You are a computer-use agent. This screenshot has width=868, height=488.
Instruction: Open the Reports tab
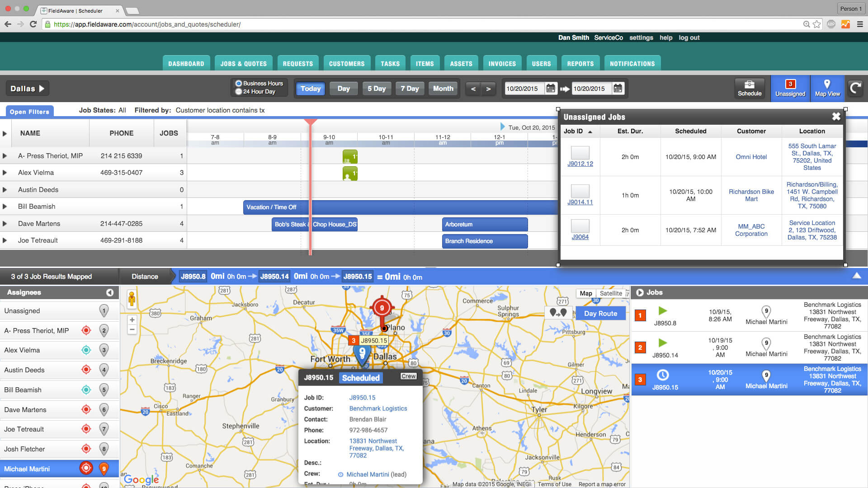[580, 63]
